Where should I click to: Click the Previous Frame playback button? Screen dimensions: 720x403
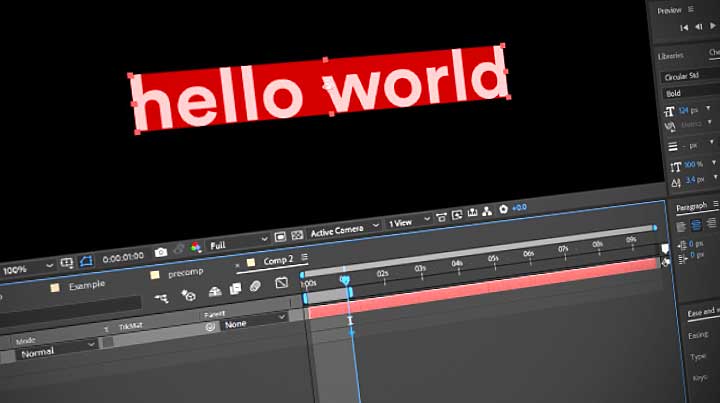[698, 27]
